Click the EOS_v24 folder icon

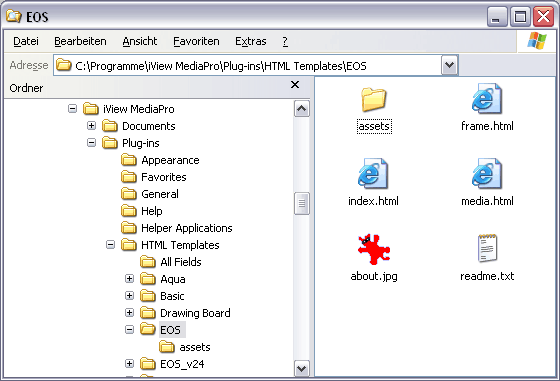(148, 364)
